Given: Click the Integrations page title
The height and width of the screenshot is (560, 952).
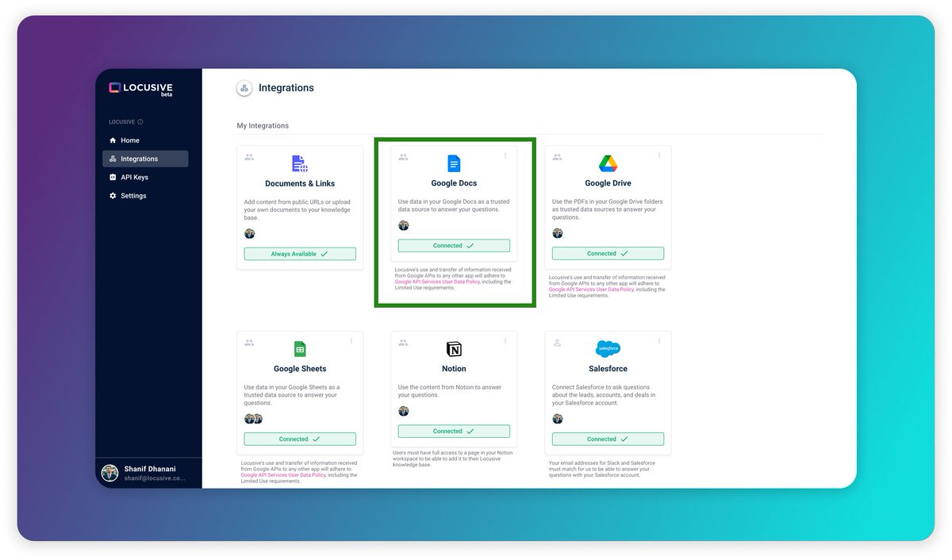Looking at the screenshot, I should coord(286,88).
